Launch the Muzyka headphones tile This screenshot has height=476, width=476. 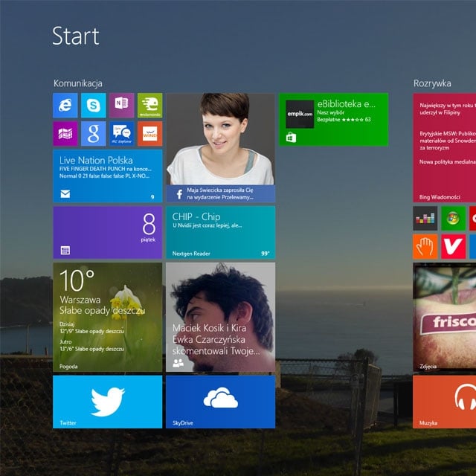pyautogui.click(x=445, y=402)
